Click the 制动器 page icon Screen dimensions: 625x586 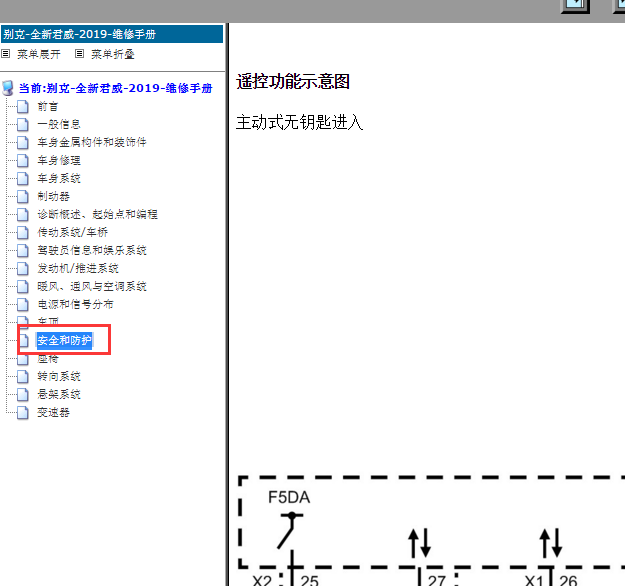tap(23, 196)
